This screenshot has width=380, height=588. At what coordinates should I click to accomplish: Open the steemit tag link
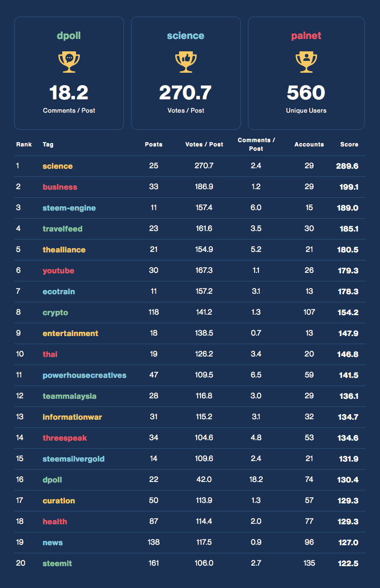tap(57, 563)
